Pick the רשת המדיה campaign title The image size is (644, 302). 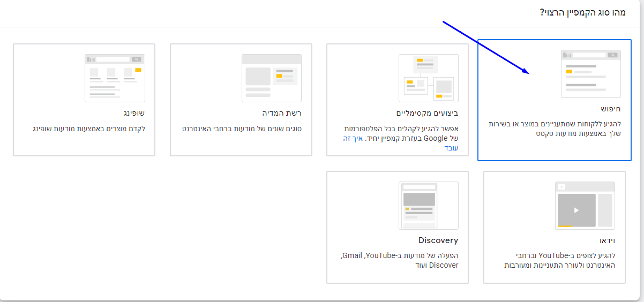(x=282, y=113)
